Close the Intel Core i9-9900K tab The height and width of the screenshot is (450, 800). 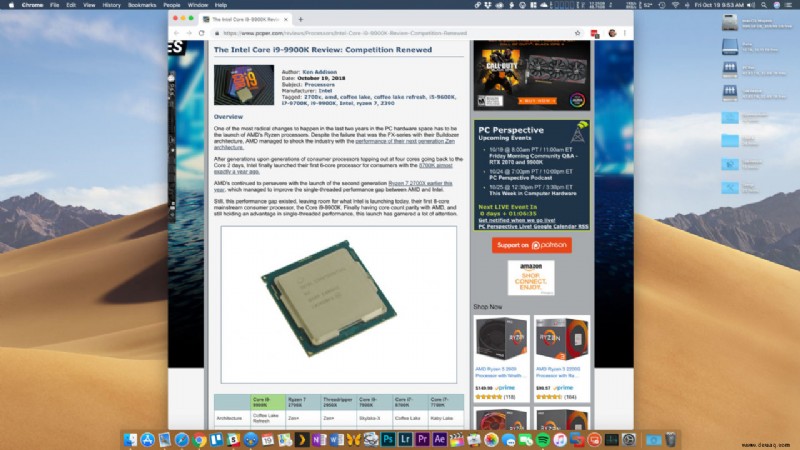(x=286, y=19)
